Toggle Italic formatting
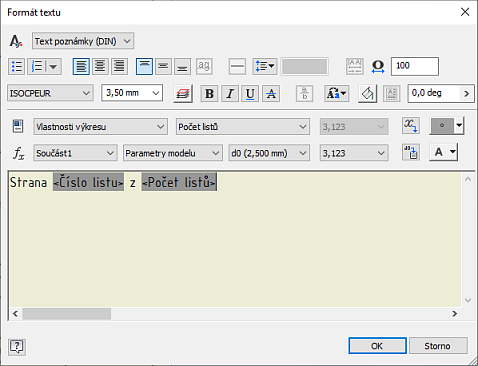This screenshot has width=478, height=366. pyautogui.click(x=230, y=93)
